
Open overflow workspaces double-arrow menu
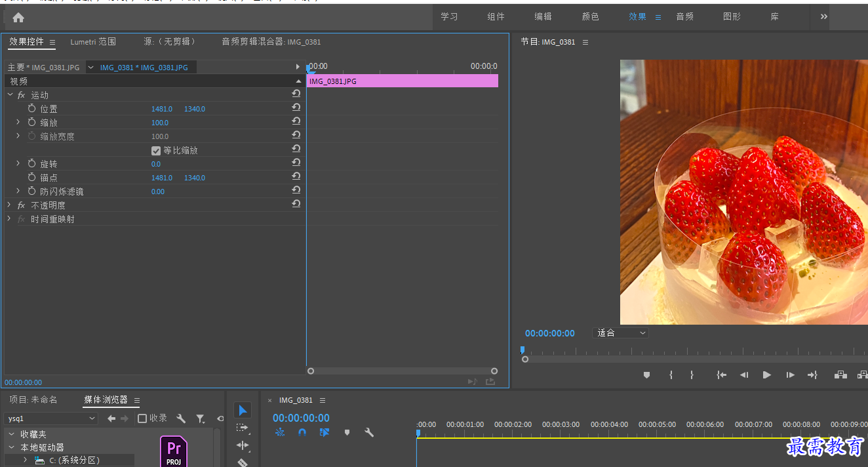click(824, 16)
